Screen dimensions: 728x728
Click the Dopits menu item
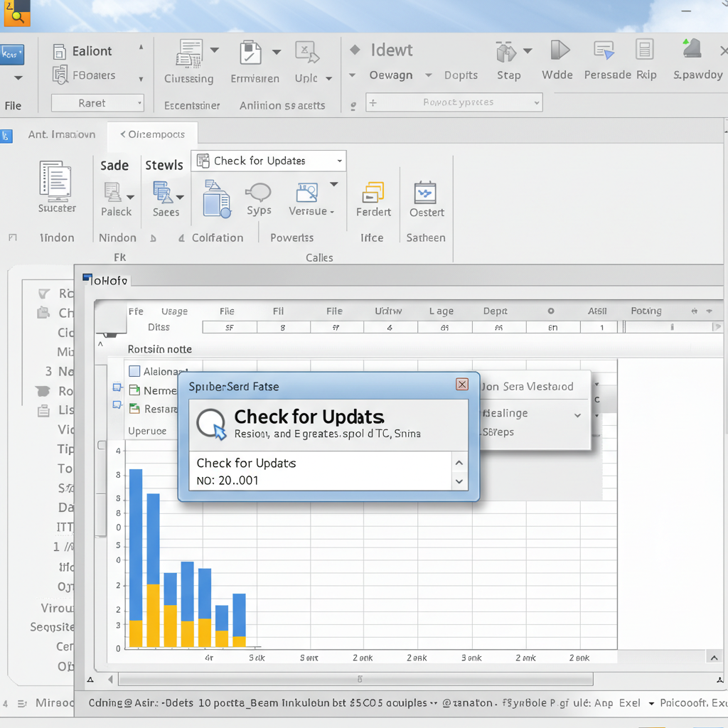(x=461, y=75)
